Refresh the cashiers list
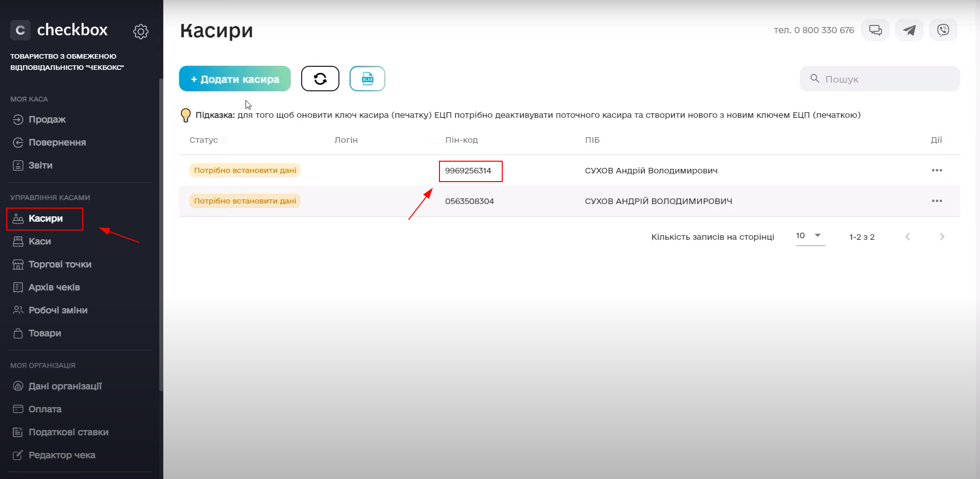This screenshot has width=980, height=479. (x=320, y=79)
